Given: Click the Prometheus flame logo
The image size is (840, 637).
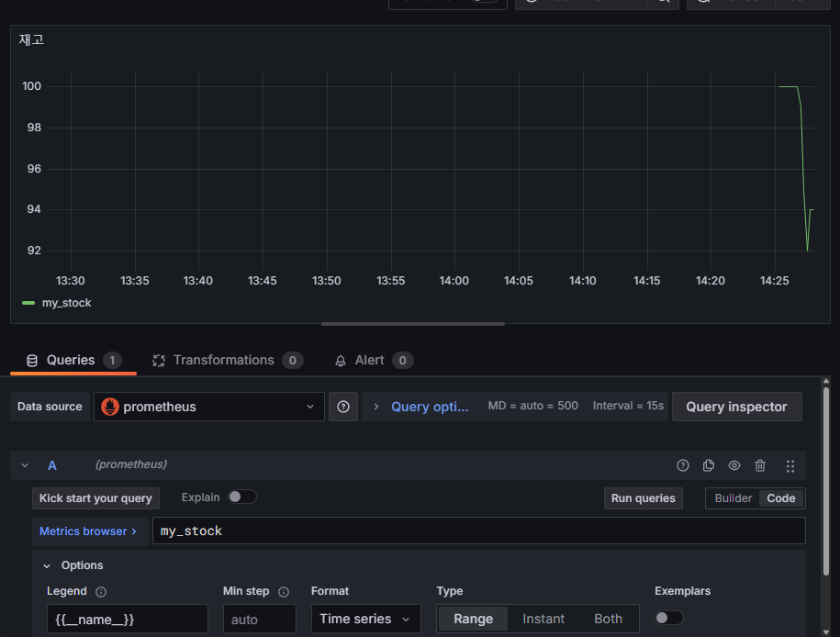Looking at the screenshot, I should (x=110, y=407).
